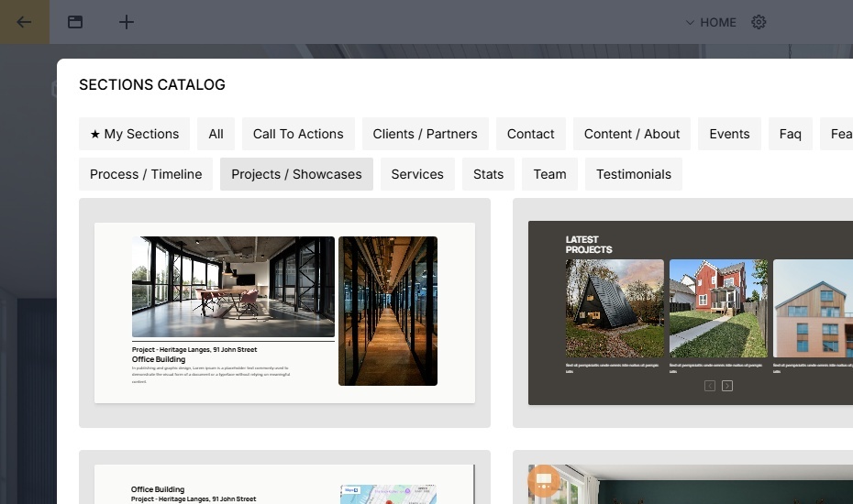Click the map preview in the bottom template

coord(388,494)
